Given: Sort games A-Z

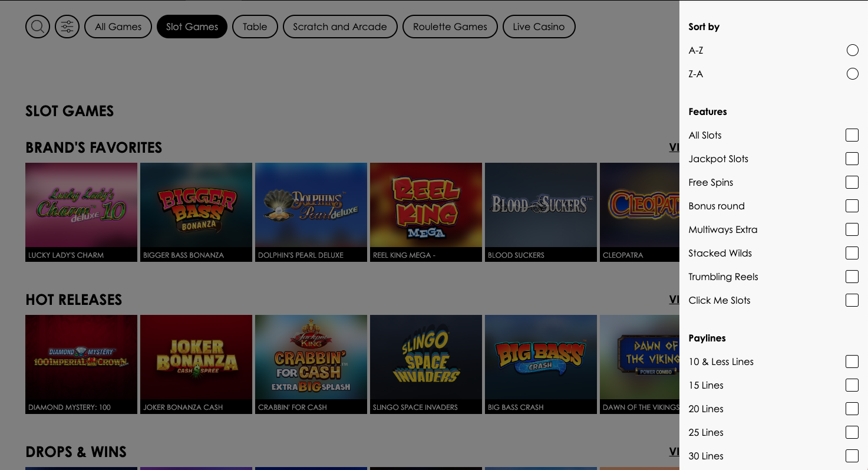Looking at the screenshot, I should [x=852, y=50].
